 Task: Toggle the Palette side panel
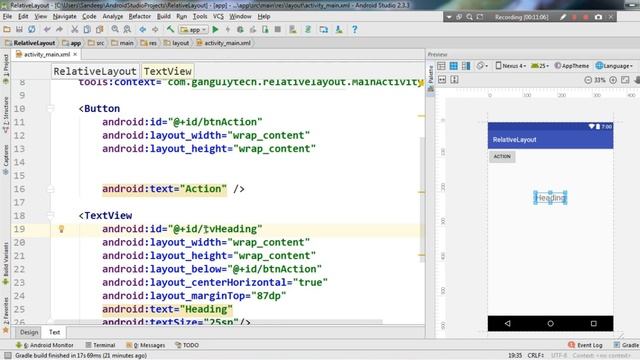430,78
